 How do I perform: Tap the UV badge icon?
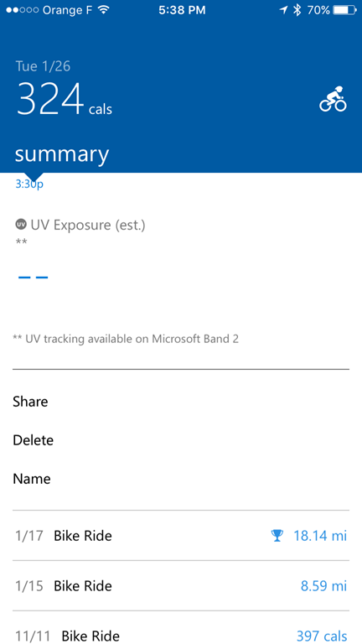click(x=20, y=225)
